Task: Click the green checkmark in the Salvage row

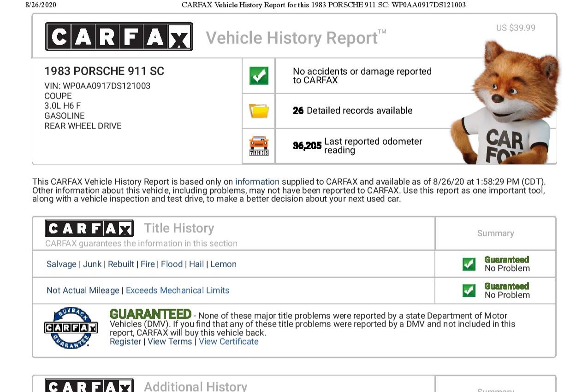Action: coord(469,264)
